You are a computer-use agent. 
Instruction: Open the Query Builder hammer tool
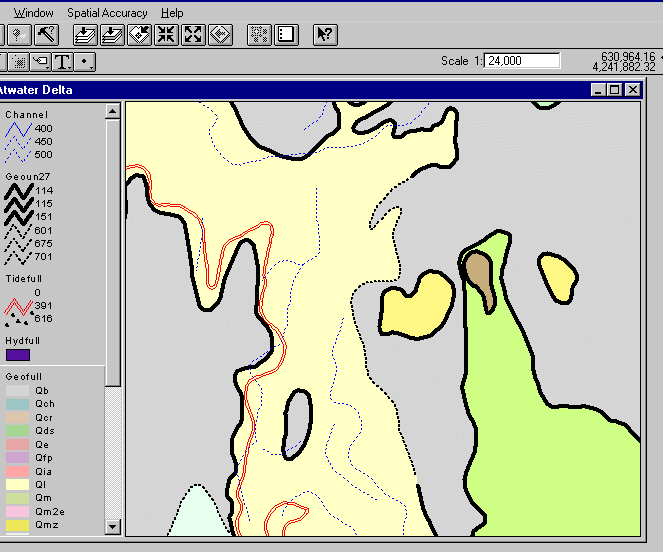[x=46, y=34]
